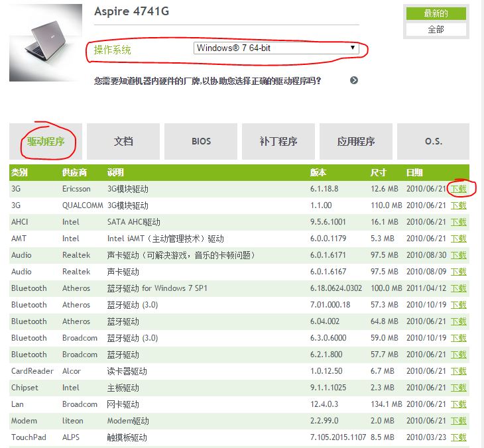Download the Intel chipset driver

459,388
